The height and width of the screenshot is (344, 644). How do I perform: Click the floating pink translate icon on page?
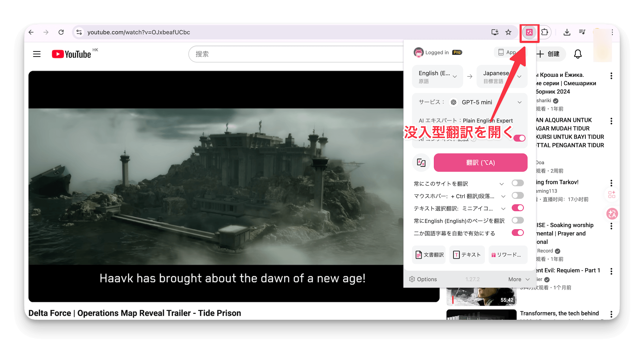[612, 214]
